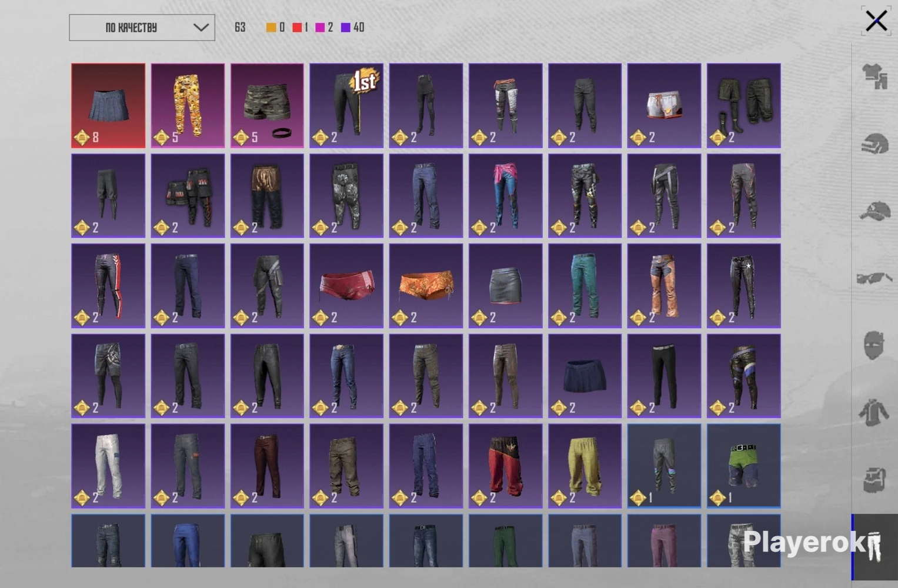Select the blue pleated skirt item

click(108, 105)
